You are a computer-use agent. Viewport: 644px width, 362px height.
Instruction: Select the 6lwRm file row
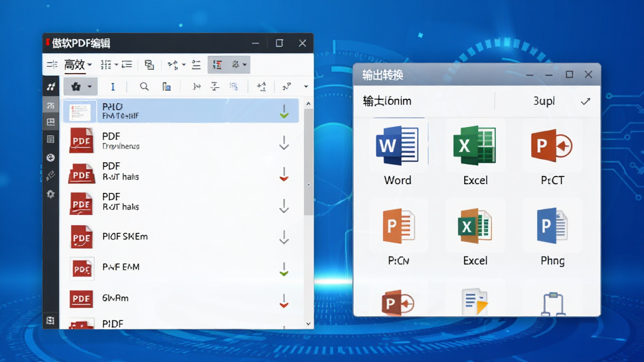point(180,299)
